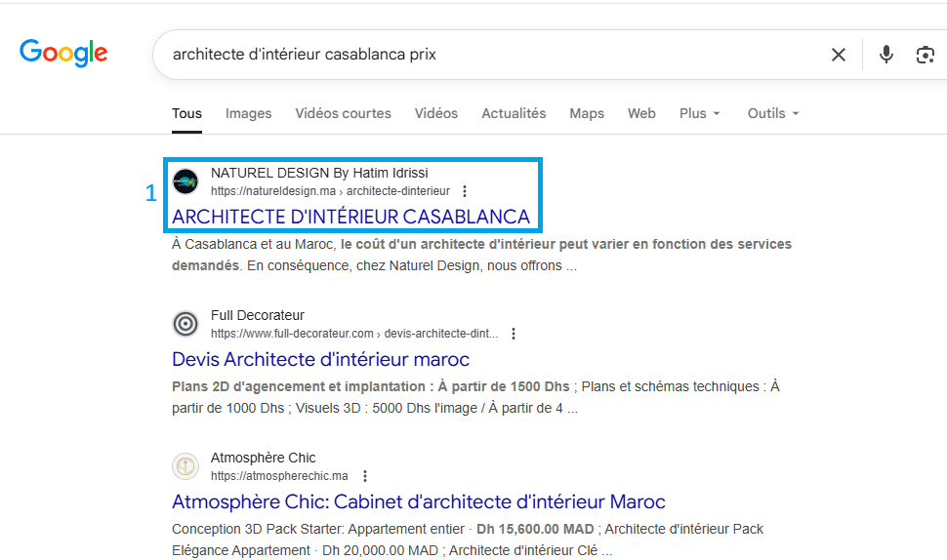This screenshot has height=560, width=947.
Task: Switch to the Images tab
Action: tap(248, 113)
